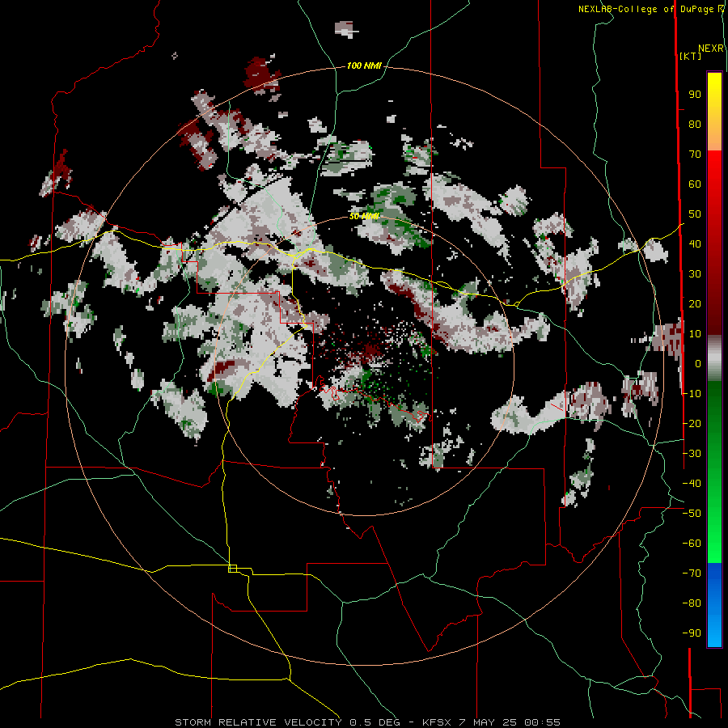
Task: Click the -10 value on velocity scale
Action: point(692,394)
